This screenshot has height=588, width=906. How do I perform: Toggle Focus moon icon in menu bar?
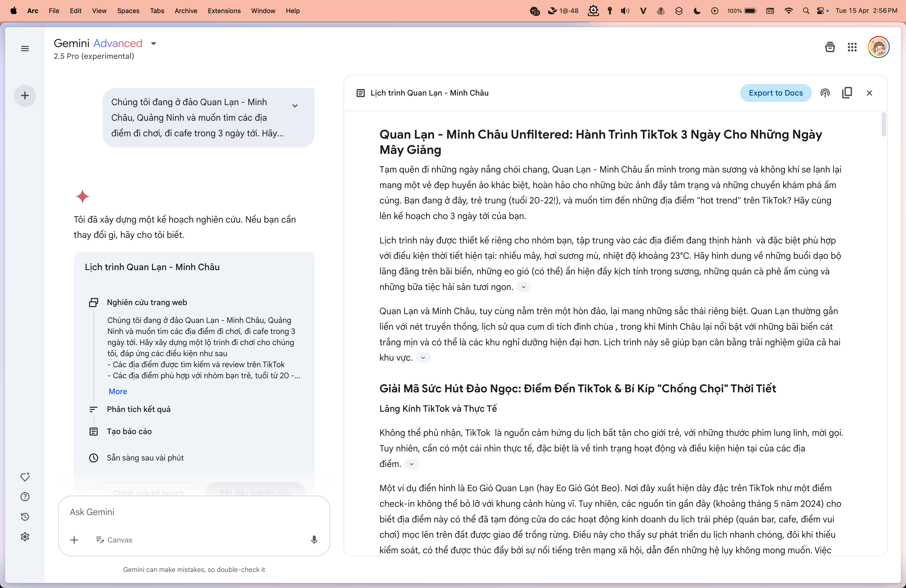[697, 11]
